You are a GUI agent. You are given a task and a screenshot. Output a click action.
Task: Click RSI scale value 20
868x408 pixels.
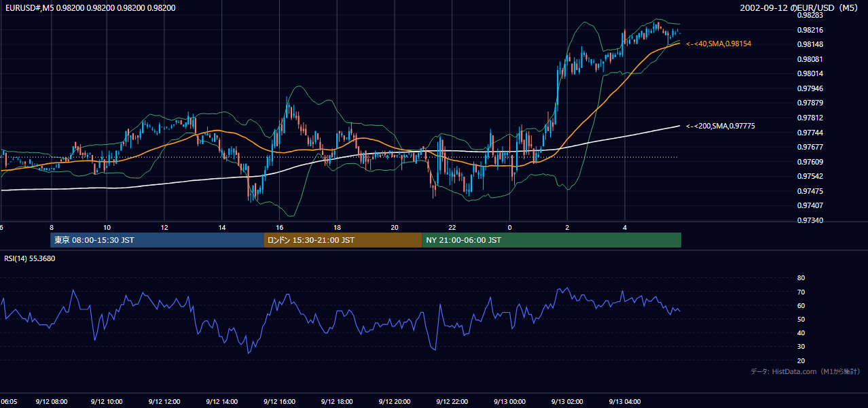(801, 360)
